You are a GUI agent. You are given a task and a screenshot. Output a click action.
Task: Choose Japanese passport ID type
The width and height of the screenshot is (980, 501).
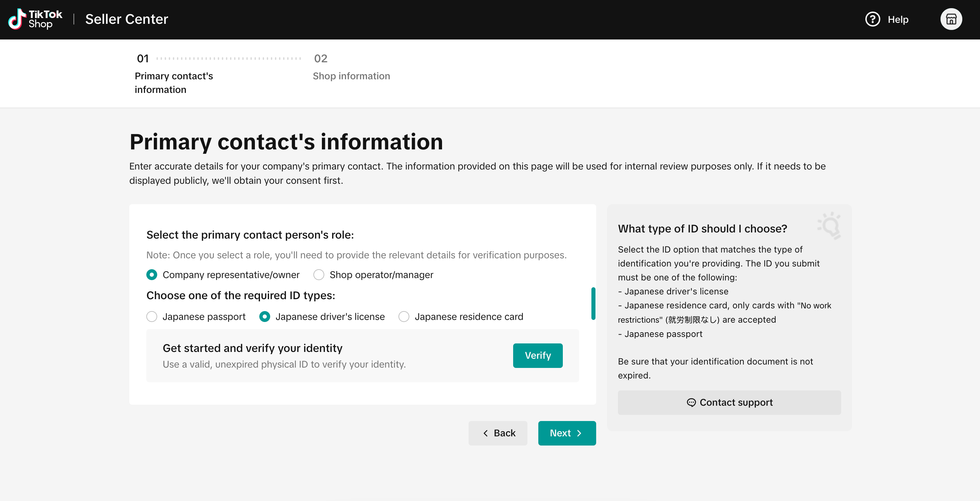pos(152,317)
